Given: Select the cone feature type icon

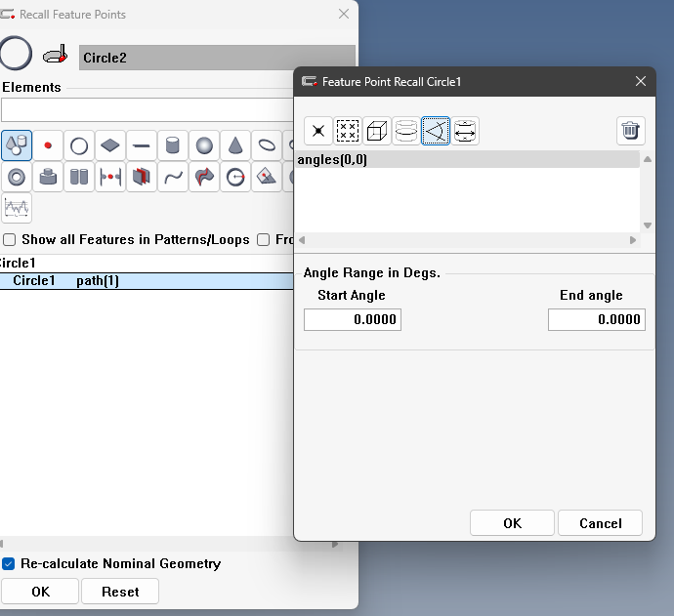Looking at the screenshot, I should 235,146.
